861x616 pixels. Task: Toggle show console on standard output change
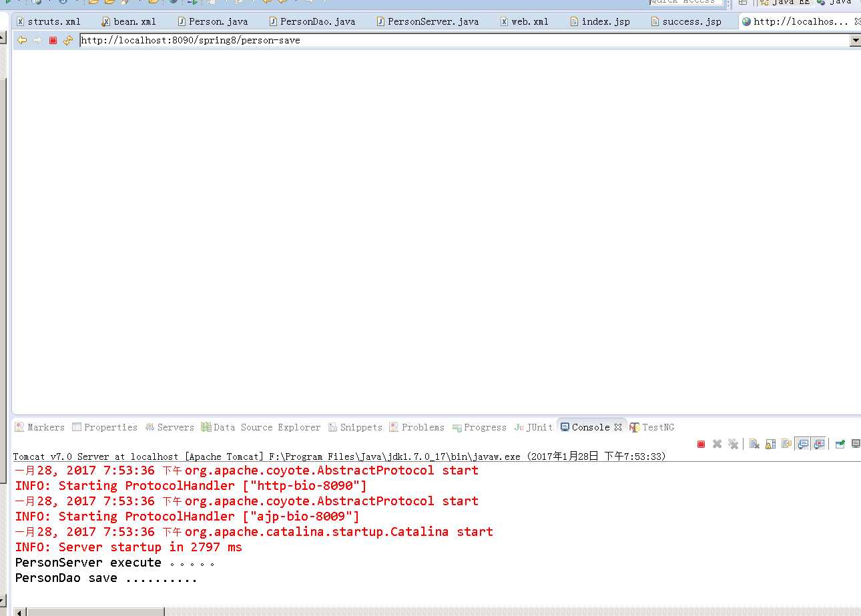point(802,444)
